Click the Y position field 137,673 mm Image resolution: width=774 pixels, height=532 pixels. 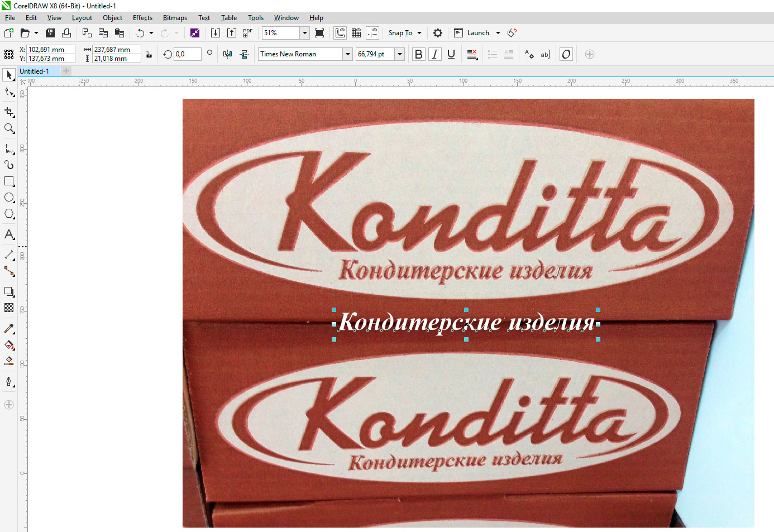[51, 59]
